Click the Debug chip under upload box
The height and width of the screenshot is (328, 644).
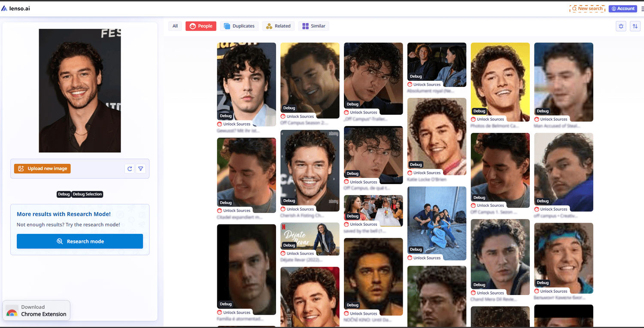tap(64, 194)
